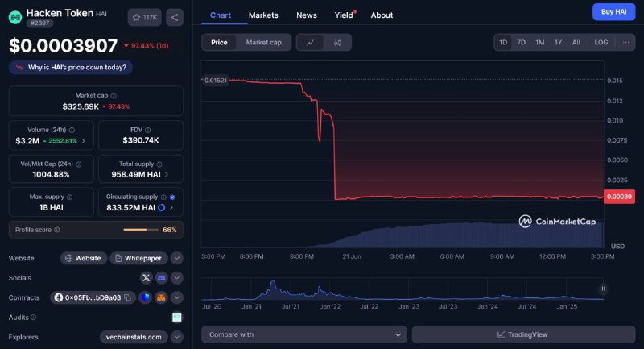
Task: Click Volume (24h) info icon
Action: click(x=72, y=130)
